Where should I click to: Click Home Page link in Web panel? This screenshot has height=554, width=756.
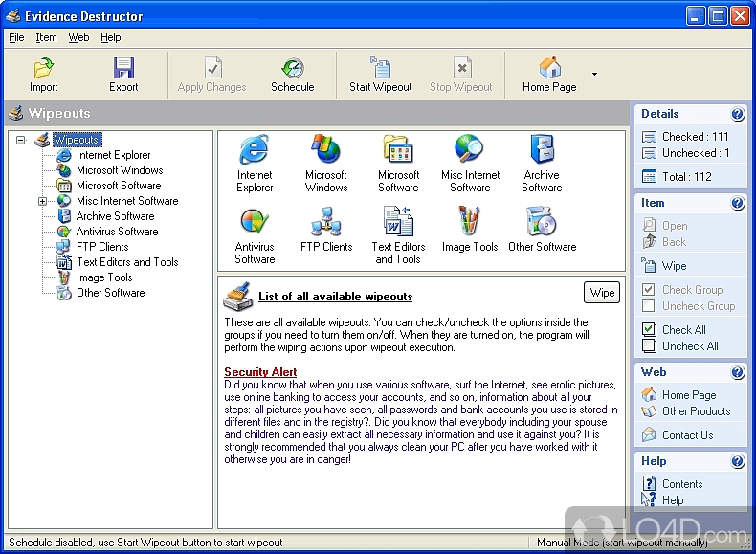(x=688, y=395)
